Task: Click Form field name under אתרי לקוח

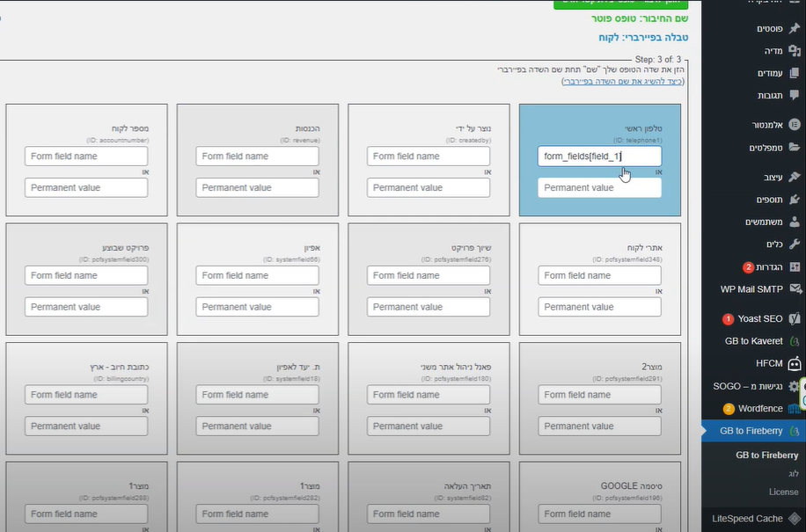Action: [599, 275]
